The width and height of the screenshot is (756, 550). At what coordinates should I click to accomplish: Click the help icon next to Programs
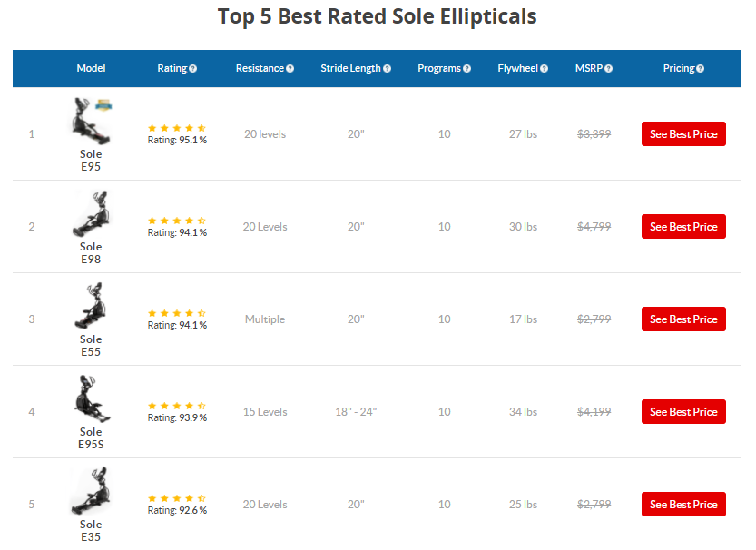coord(466,68)
